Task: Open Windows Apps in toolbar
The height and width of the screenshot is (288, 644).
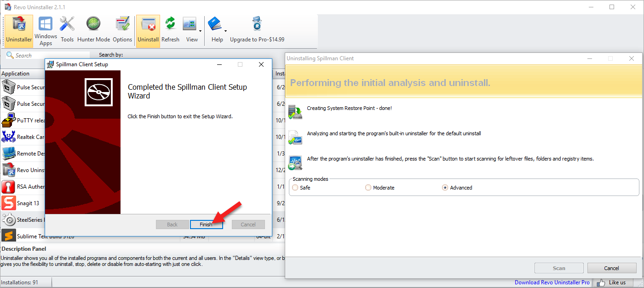Action: coord(46,30)
